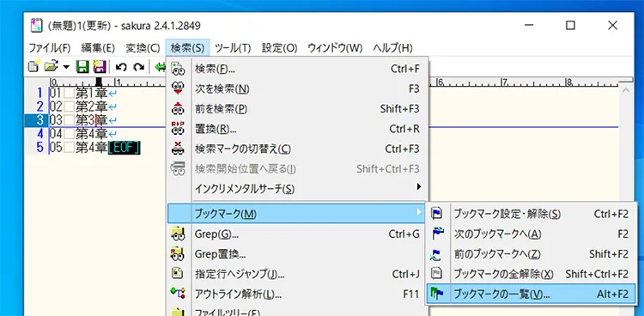Image resolution: width=644 pixels, height=316 pixels.
Task: Select ブックマーク設定・解除(S) entry
Action: (x=532, y=214)
